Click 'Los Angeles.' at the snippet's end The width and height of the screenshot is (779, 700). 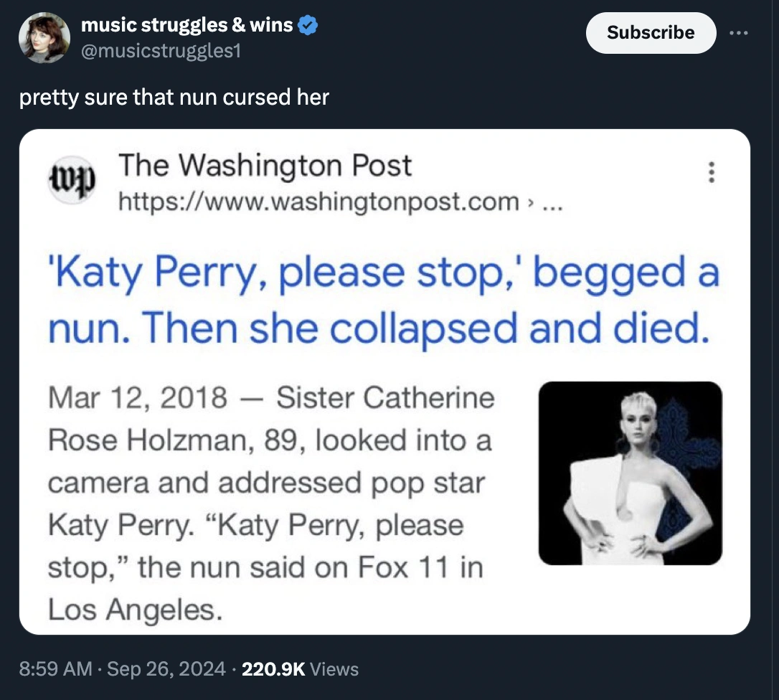coord(135,610)
